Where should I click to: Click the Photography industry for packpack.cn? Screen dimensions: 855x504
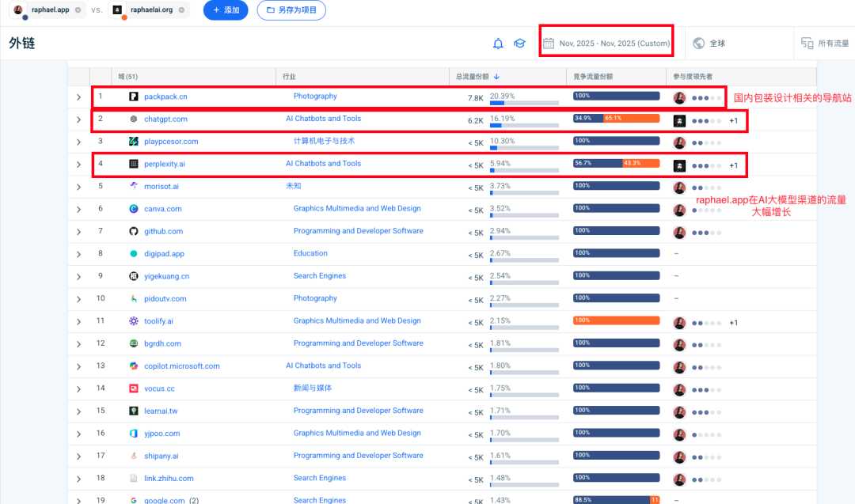pyautogui.click(x=315, y=96)
